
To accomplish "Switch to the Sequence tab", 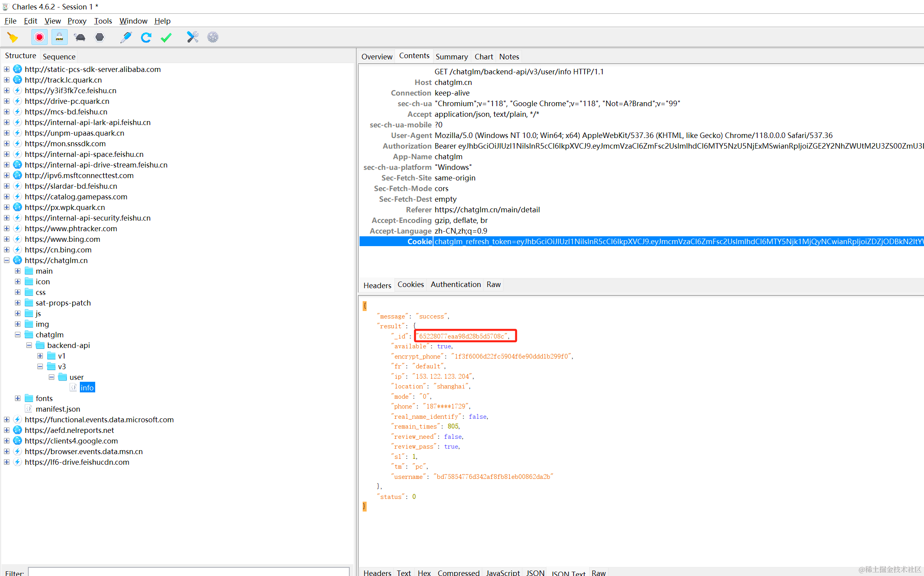I will (x=59, y=57).
